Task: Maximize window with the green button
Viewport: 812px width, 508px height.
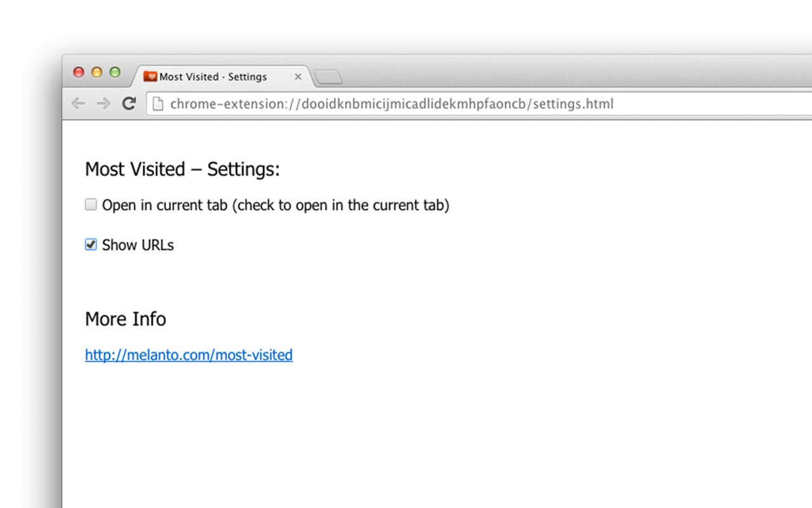Action: 115,72
